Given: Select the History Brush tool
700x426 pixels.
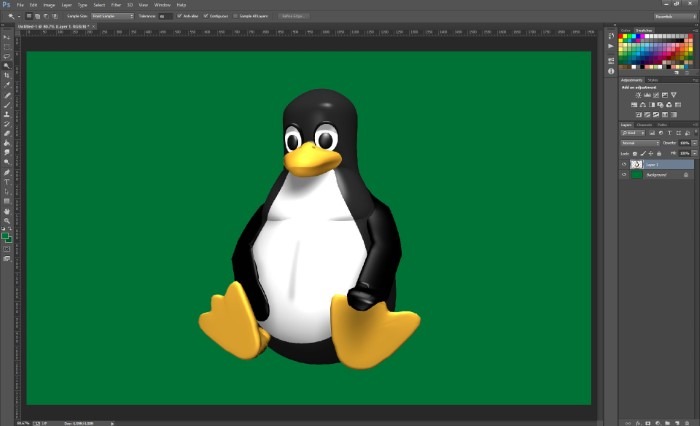Looking at the screenshot, I should (7, 124).
